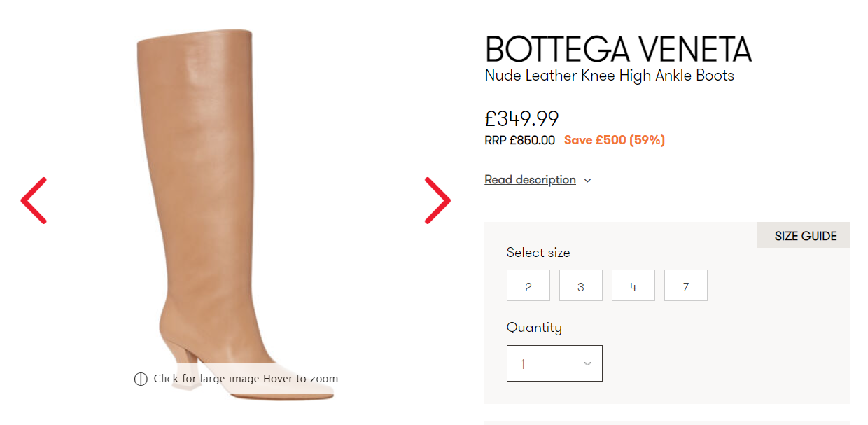The width and height of the screenshot is (868, 425).
Task: Pick size 7
Action: (686, 286)
